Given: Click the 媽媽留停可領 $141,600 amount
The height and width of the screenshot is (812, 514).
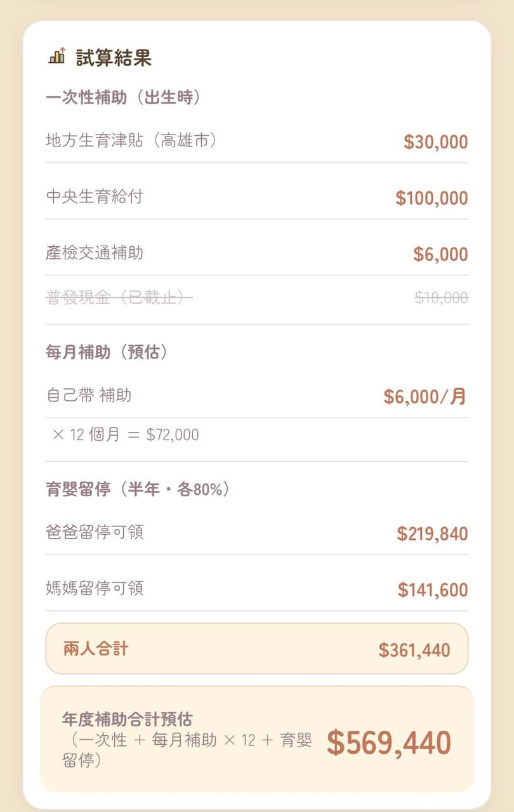Looking at the screenshot, I should point(433,590).
